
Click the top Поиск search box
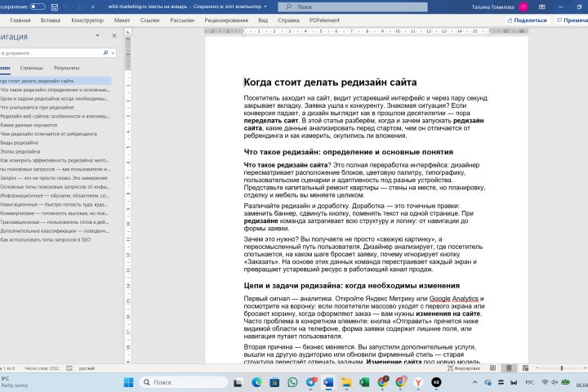pos(353,7)
